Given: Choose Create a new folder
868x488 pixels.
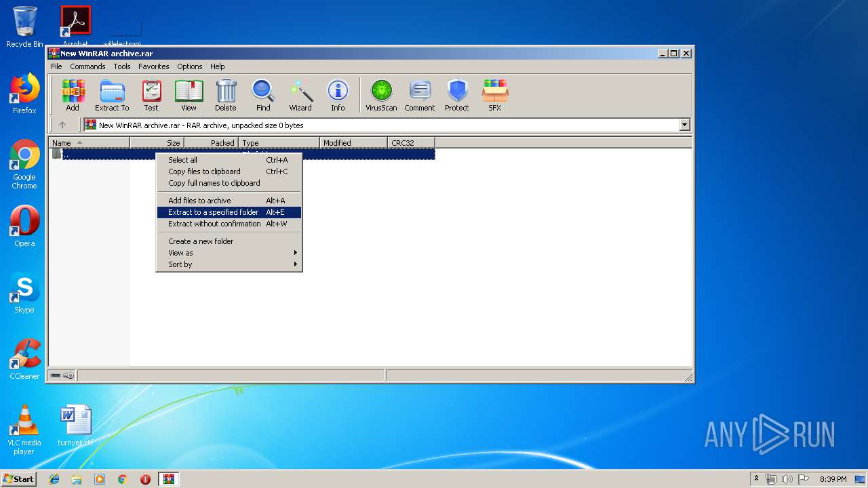Looking at the screenshot, I should [229, 241].
